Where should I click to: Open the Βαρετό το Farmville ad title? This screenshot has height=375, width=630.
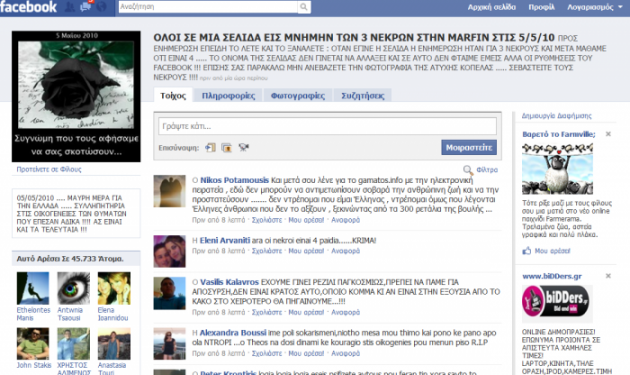point(558,134)
